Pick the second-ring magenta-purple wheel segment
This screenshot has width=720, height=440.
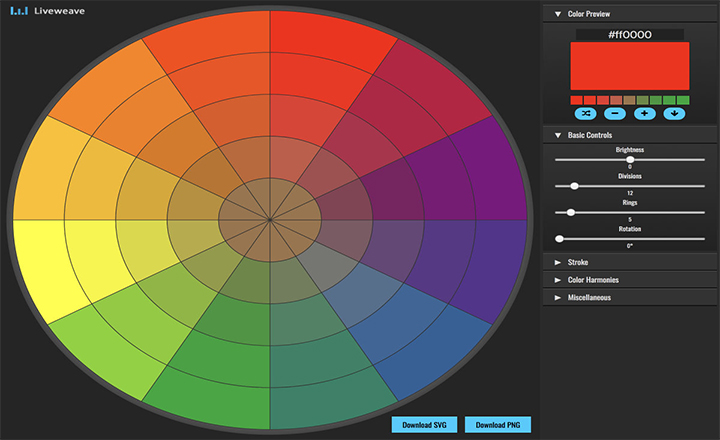point(445,184)
